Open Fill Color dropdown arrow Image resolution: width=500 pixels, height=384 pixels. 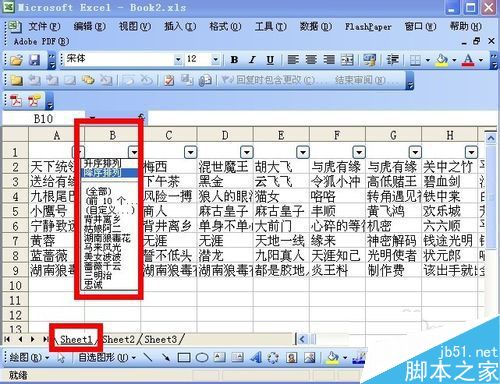pos(454,60)
